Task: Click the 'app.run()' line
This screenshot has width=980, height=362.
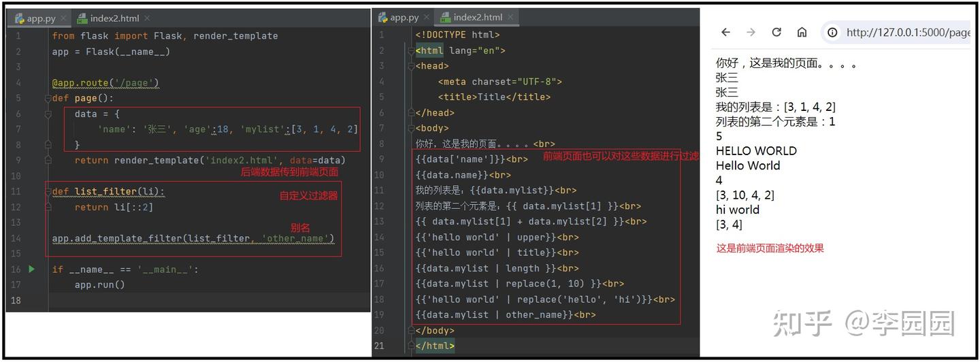Action: tap(100, 285)
